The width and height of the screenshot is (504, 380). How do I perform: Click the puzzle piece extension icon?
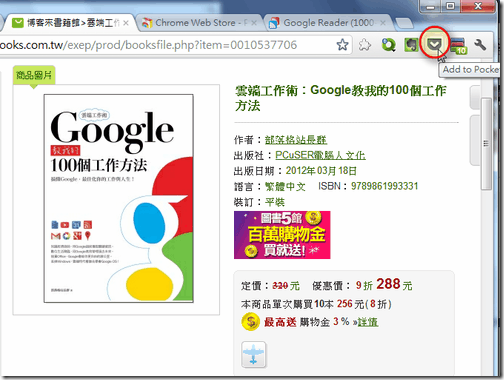click(x=365, y=44)
